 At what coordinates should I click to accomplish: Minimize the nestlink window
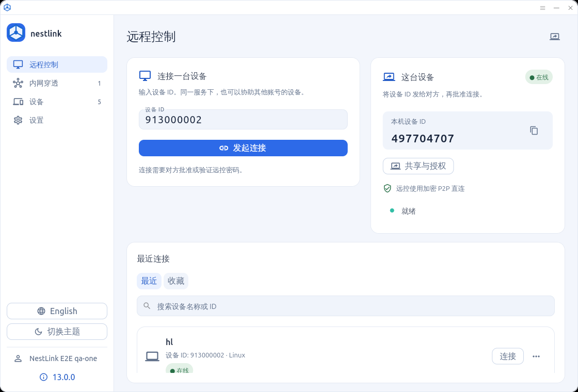pos(556,8)
